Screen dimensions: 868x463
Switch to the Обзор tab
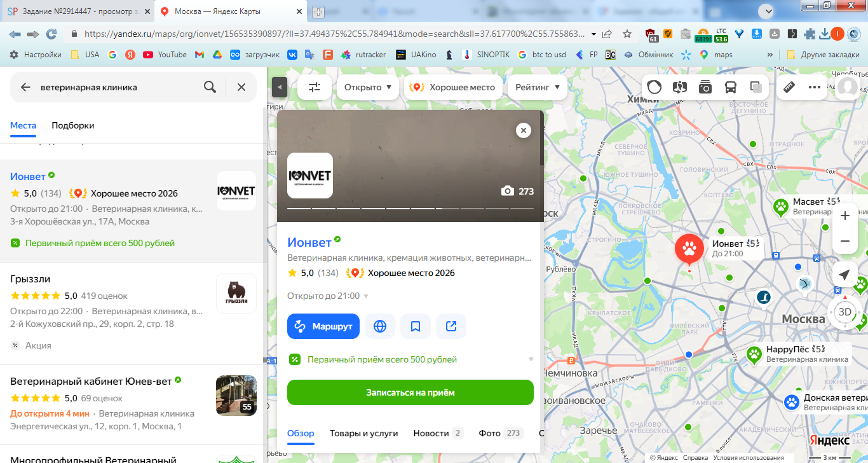point(301,433)
